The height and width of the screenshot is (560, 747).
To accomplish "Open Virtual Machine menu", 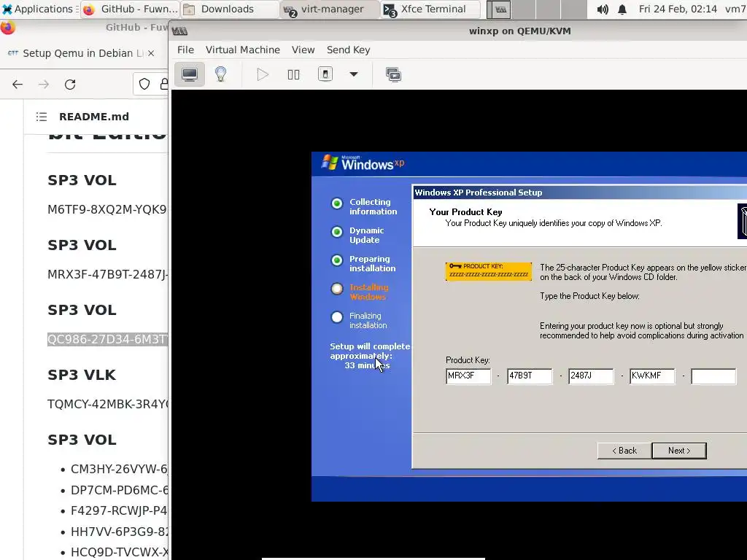I will tap(242, 50).
